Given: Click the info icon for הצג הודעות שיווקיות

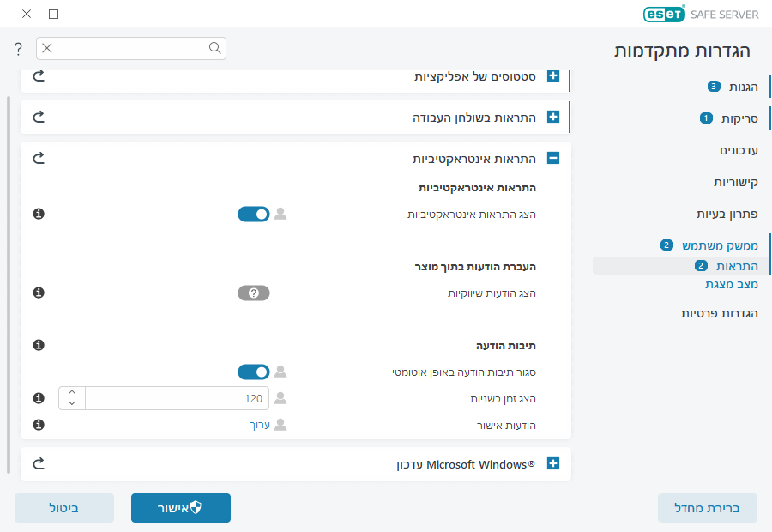Looking at the screenshot, I should 39,293.
